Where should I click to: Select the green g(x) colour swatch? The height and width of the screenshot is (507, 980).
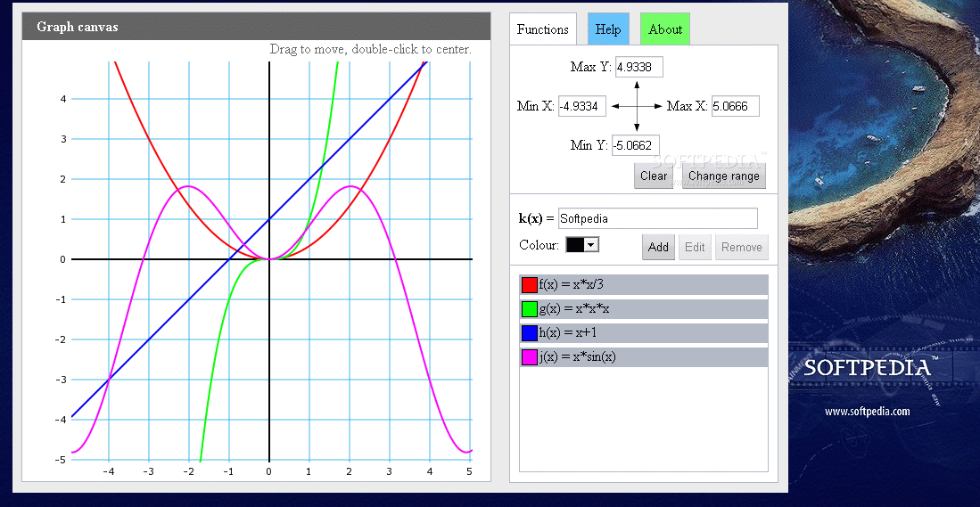[x=530, y=309]
